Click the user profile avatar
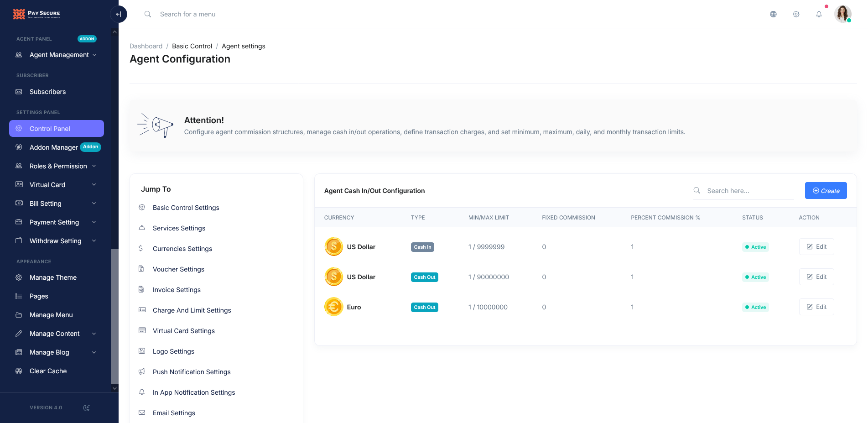The width and height of the screenshot is (868, 423). click(843, 14)
